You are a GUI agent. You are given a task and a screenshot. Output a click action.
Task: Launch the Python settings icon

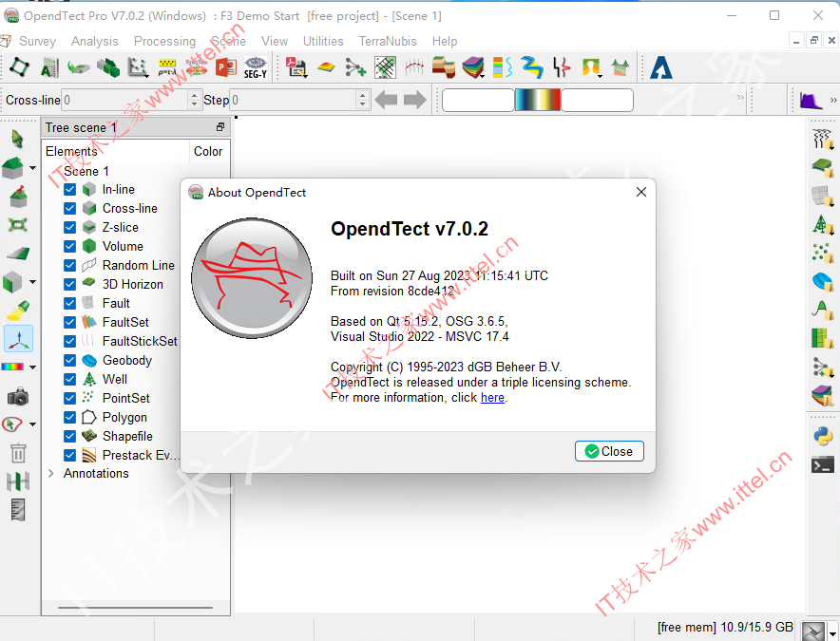pyautogui.click(x=822, y=436)
